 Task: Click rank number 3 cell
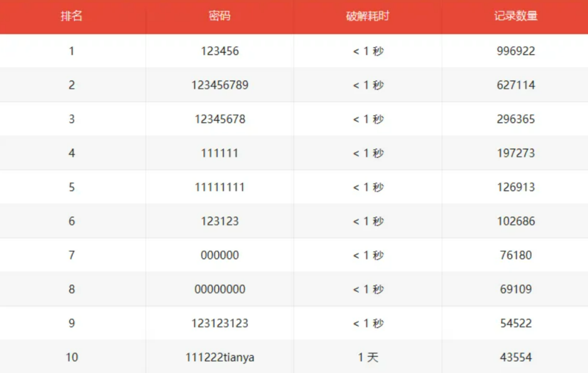pyautogui.click(x=72, y=119)
